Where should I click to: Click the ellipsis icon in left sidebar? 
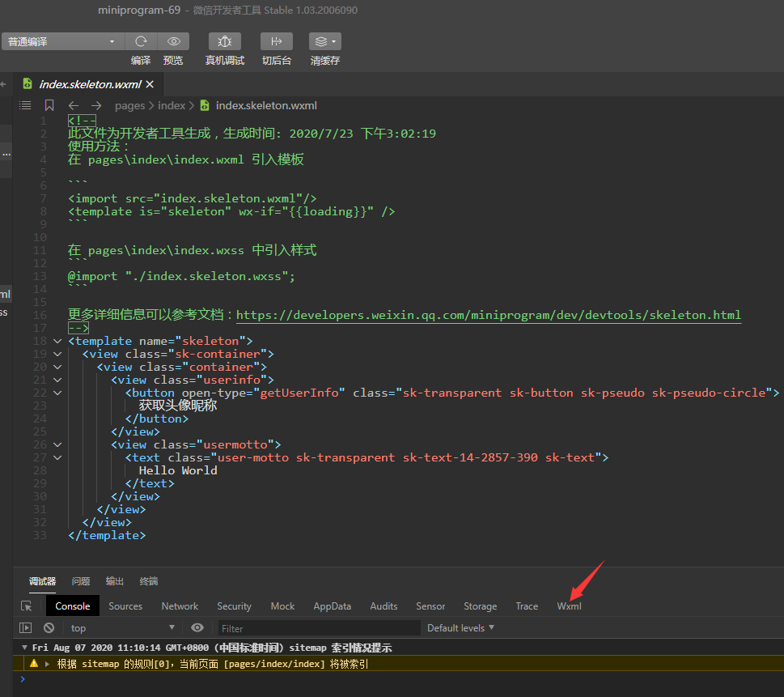(x=6, y=154)
